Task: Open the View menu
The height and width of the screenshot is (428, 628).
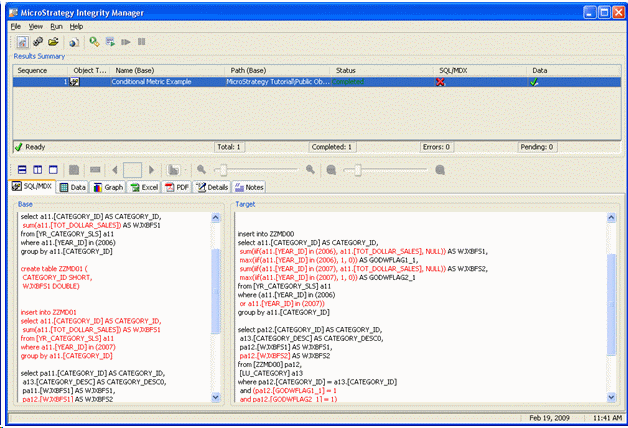Action: 36,26
